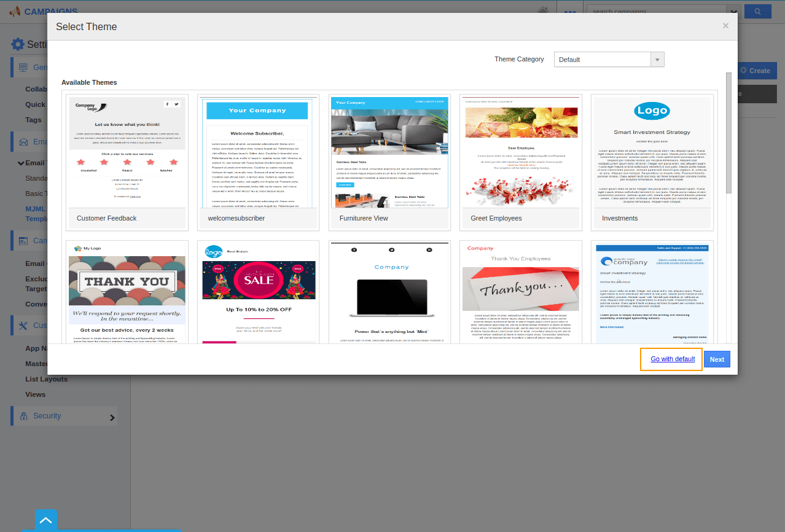Click the Go with default link

point(673,359)
